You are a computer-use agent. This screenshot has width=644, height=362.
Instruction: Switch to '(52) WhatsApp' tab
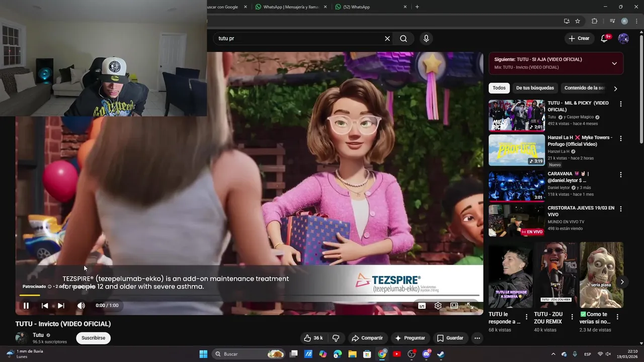pyautogui.click(x=371, y=7)
